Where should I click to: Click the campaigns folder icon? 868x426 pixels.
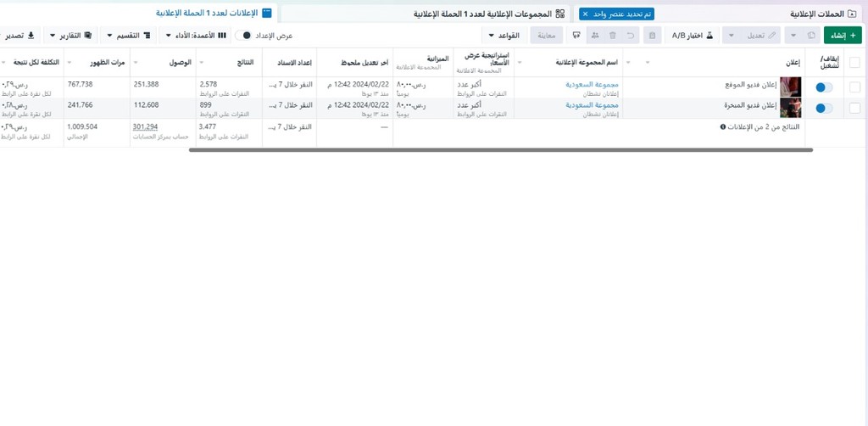coord(853,14)
